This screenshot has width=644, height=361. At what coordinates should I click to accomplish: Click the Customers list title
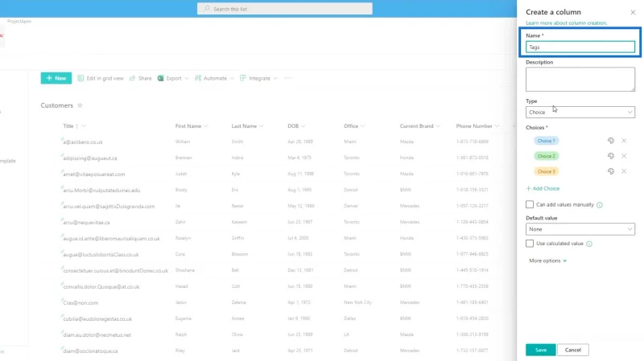tap(56, 105)
